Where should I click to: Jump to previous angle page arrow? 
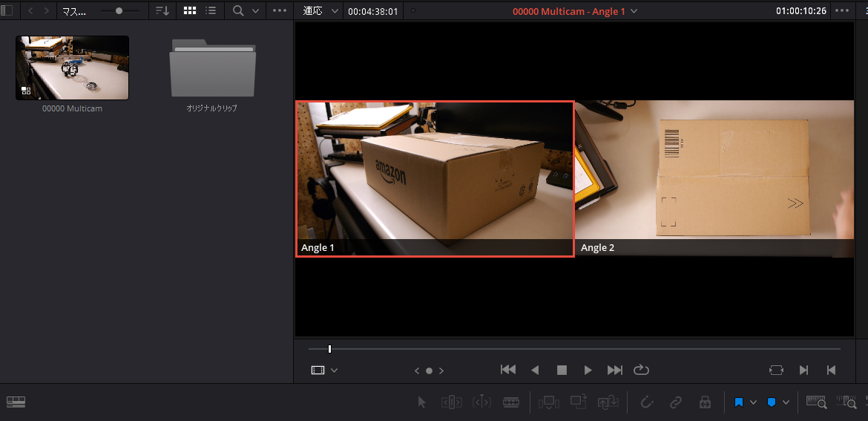417,371
